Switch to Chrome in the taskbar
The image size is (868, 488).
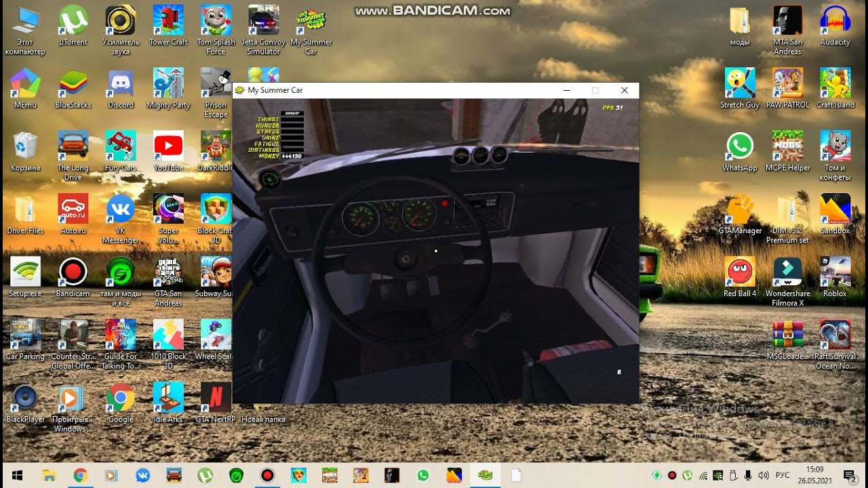[x=80, y=475]
